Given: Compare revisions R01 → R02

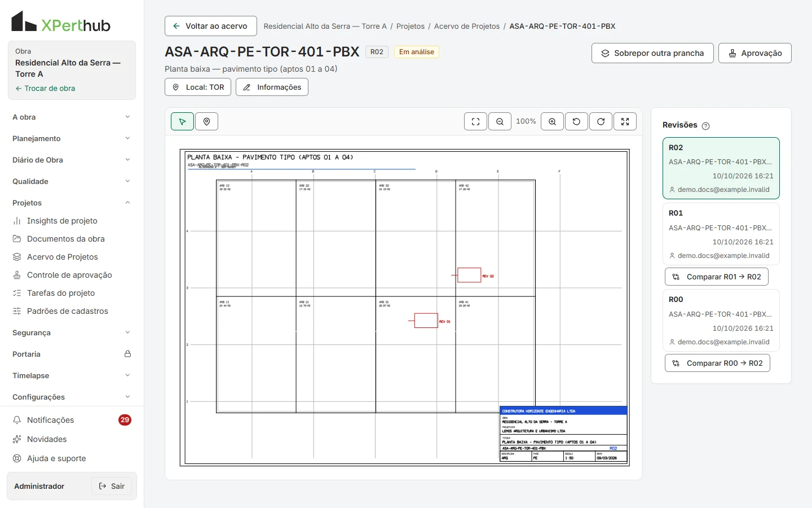Looking at the screenshot, I should [717, 277].
